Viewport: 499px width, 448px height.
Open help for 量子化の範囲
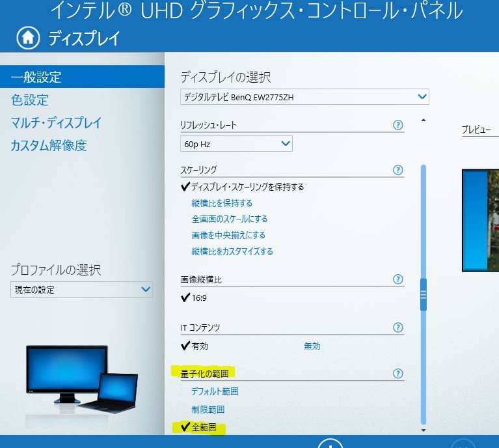398,373
